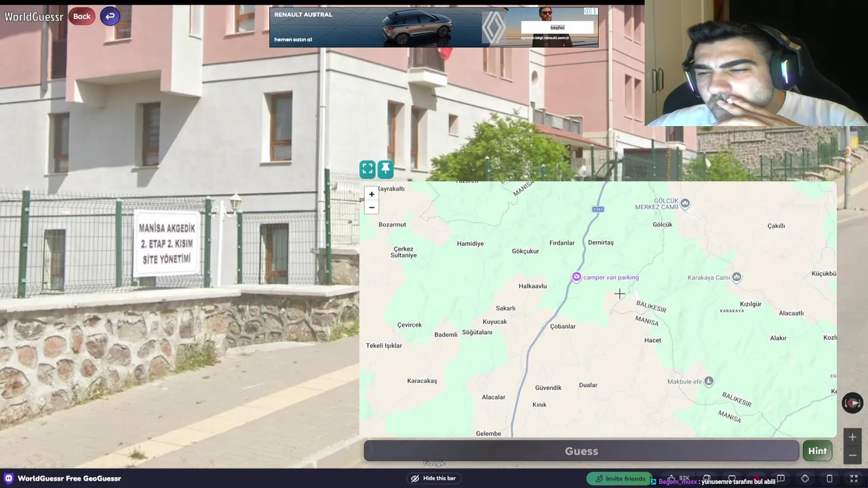
Task: Click Çakıllı on the map
Action: point(776,226)
